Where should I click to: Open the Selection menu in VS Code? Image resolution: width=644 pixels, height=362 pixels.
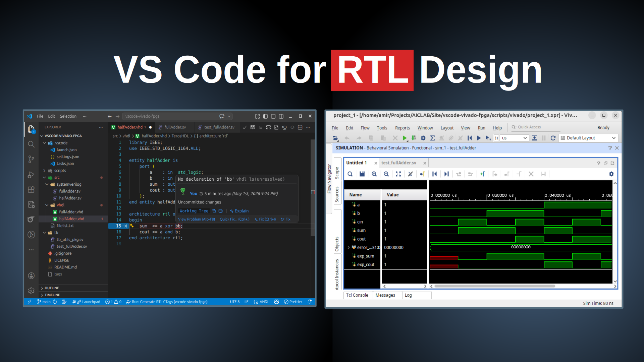click(68, 116)
